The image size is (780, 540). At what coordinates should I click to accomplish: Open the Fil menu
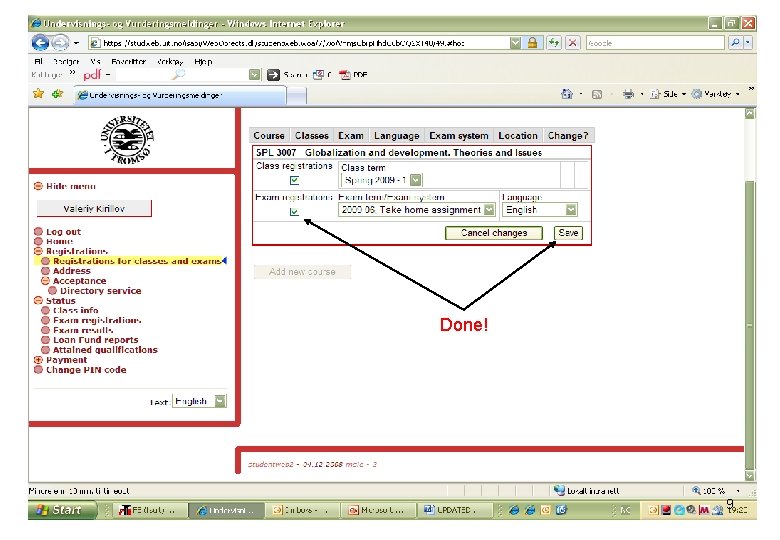pos(38,62)
